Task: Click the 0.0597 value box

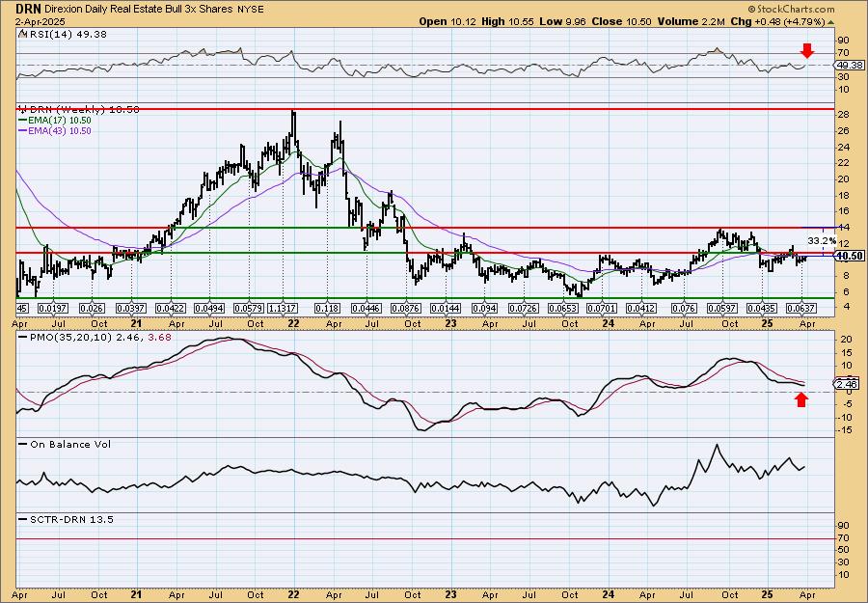Action: (723, 308)
